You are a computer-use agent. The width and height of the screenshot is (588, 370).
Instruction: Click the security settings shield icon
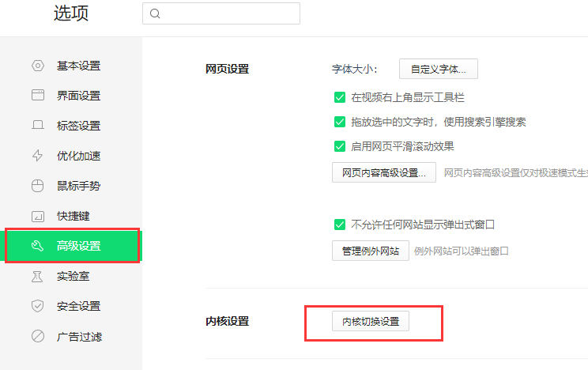point(37,306)
